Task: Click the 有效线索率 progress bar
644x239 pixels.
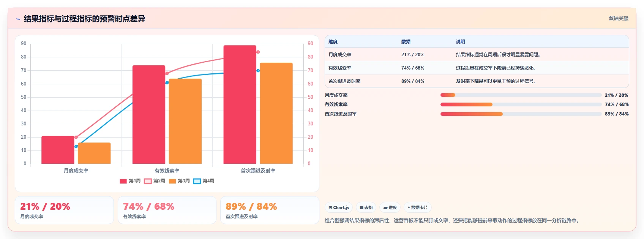Action: pyautogui.click(x=521, y=104)
